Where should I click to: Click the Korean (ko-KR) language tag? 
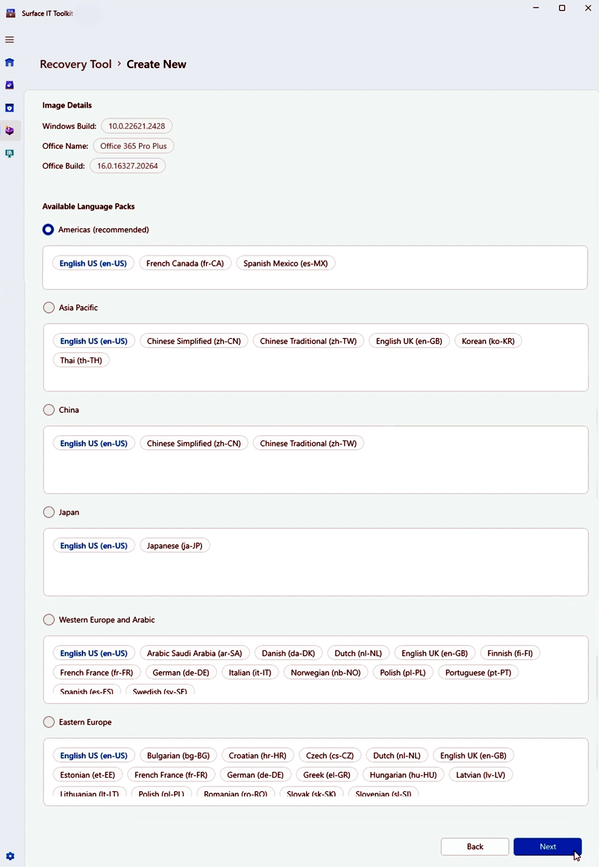coord(488,341)
